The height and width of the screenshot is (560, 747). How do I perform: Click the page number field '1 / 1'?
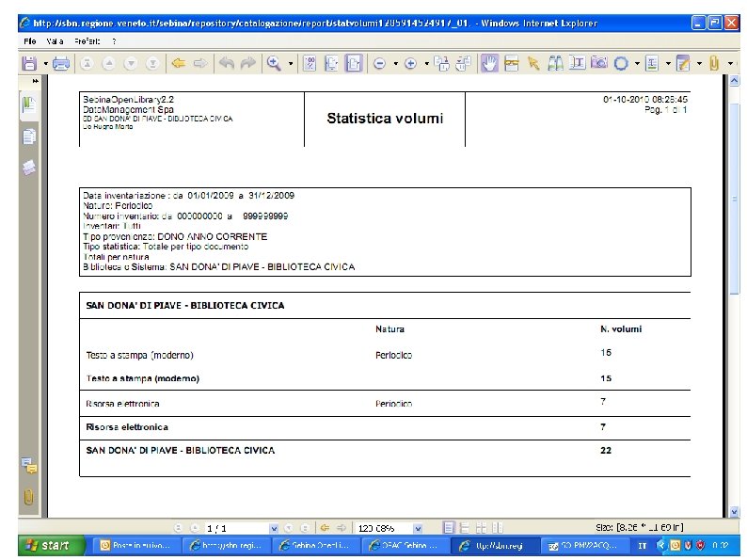(x=236, y=528)
